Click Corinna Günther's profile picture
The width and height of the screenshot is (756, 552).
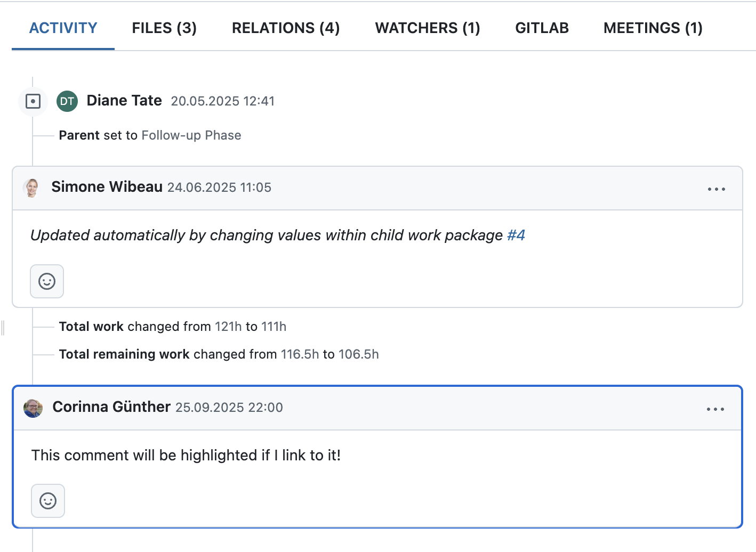33,408
